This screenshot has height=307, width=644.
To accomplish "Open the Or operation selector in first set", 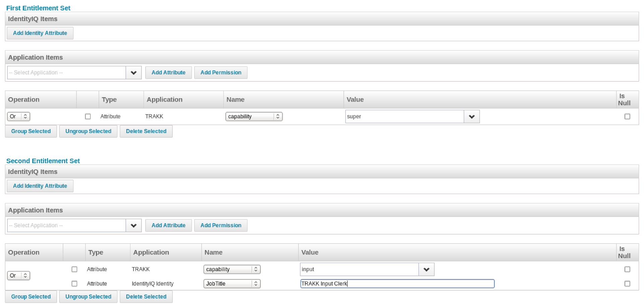I will coord(18,117).
